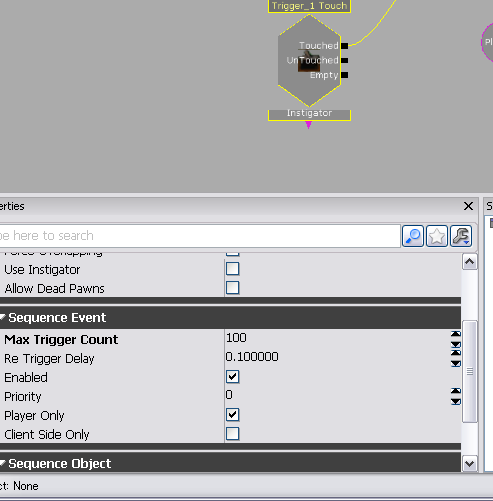Enable Allow Dead Pawns checkbox
Screen dimensions: 493x501
(x=232, y=288)
